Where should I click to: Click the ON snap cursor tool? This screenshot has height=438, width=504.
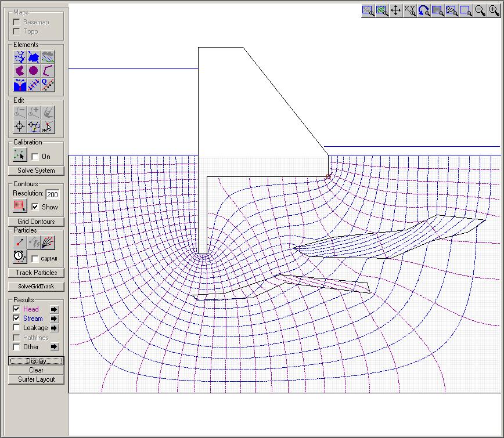48,126
